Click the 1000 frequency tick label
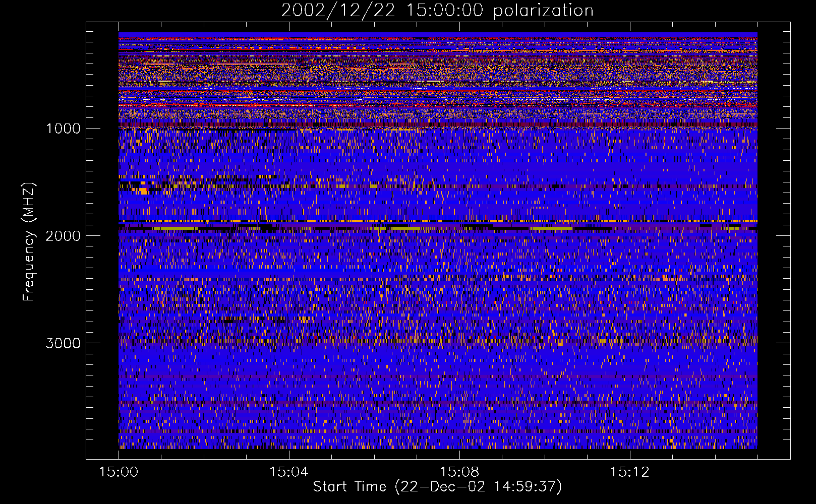 [63, 129]
